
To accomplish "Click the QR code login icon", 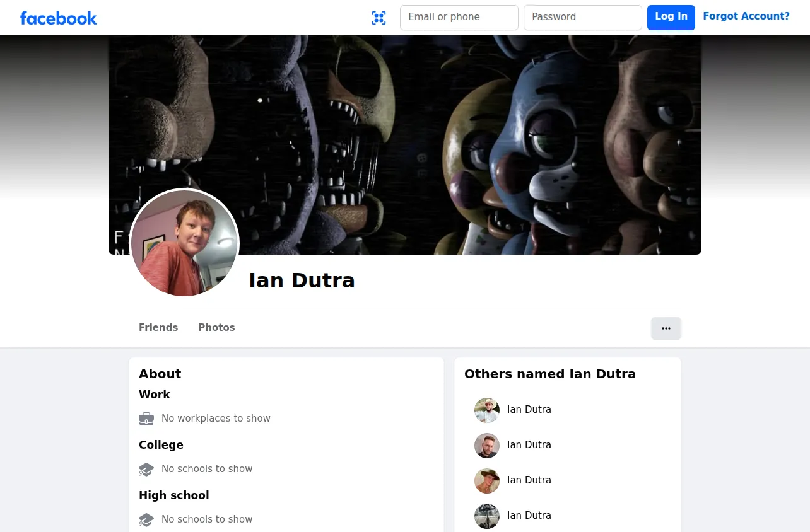I will pyautogui.click(x=379, y=18).
